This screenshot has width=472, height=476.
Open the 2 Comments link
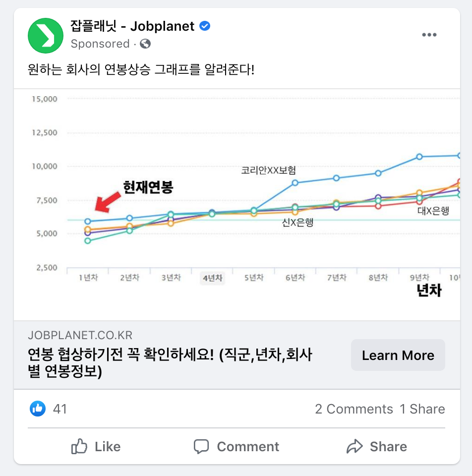click(354, 409)
